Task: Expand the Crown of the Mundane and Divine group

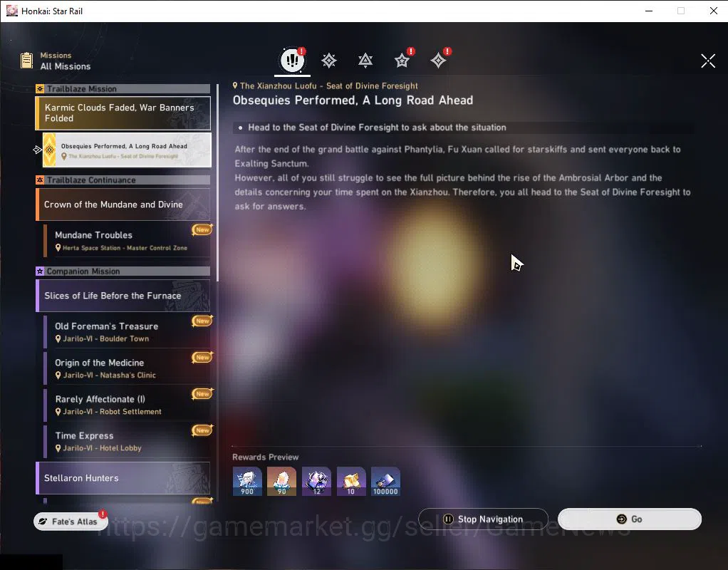Action: click(123, 204)
